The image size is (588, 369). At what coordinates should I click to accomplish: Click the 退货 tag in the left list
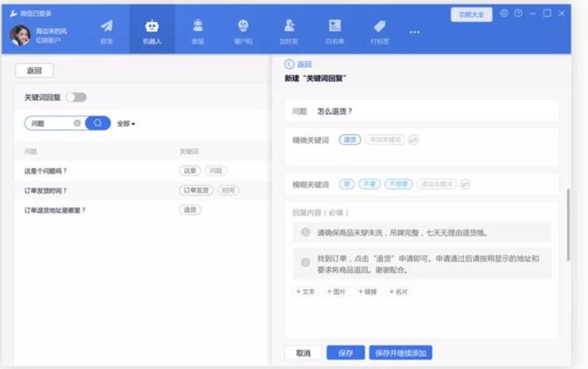[190, 209]
